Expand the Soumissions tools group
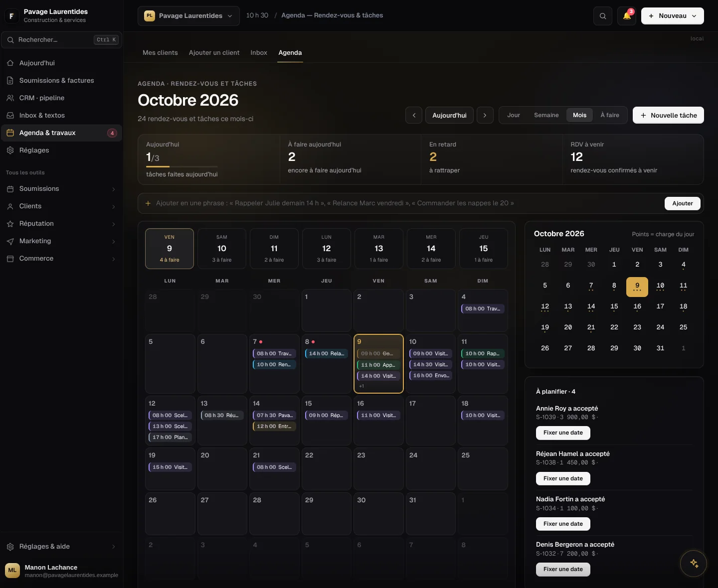The image size is (718, 588). 61,189
